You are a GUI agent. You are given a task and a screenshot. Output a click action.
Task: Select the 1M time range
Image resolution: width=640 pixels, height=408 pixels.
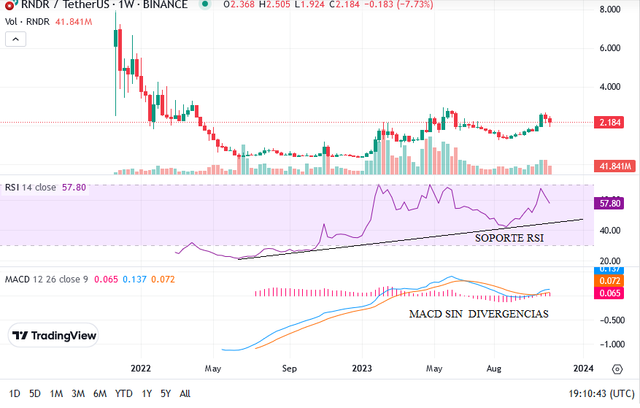56,394
